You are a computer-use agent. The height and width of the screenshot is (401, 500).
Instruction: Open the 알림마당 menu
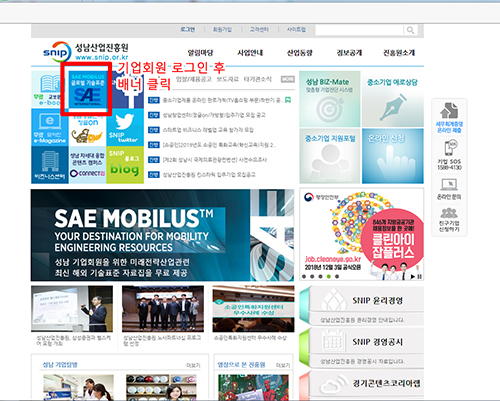pyautogui.click(x=200, y=53)
